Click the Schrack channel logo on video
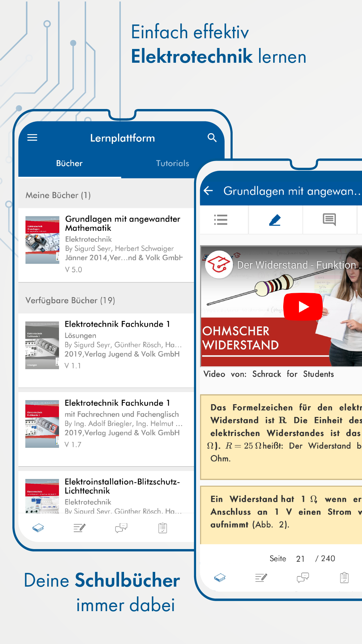362x644 pixels. tap(219, 264)
